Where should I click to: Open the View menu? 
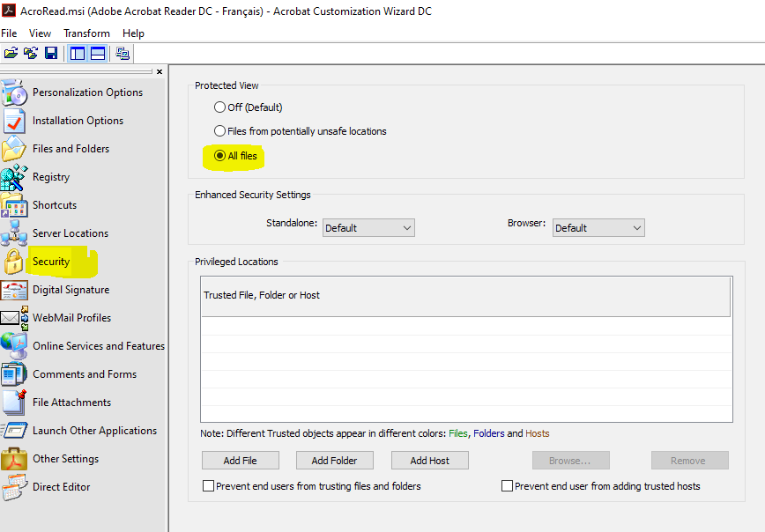pos(40,33)
